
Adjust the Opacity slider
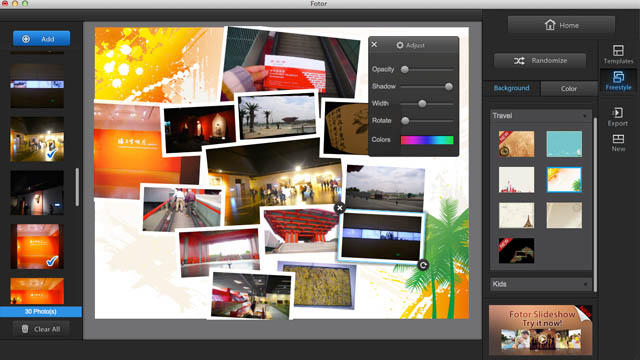pyautogui.click(x=427, y=69)
